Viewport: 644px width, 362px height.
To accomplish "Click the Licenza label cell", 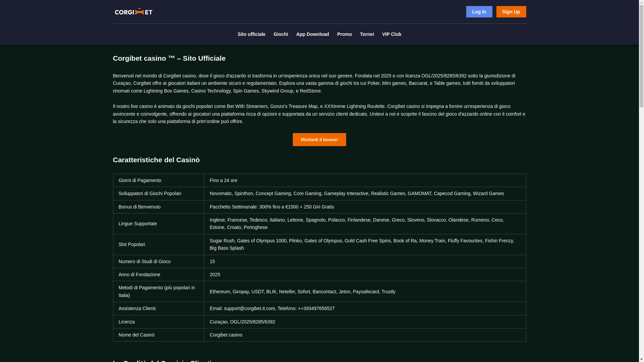I will coord(159,322).
